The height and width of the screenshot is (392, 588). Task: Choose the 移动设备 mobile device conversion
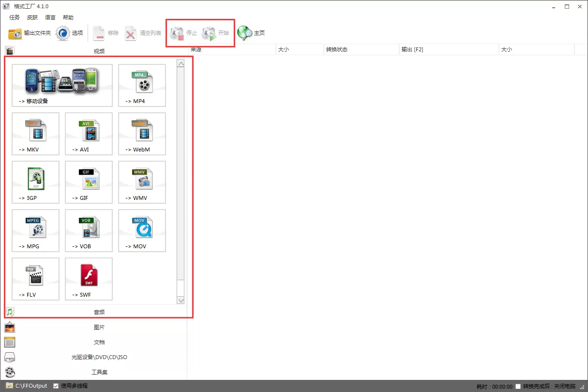(62, 85)
